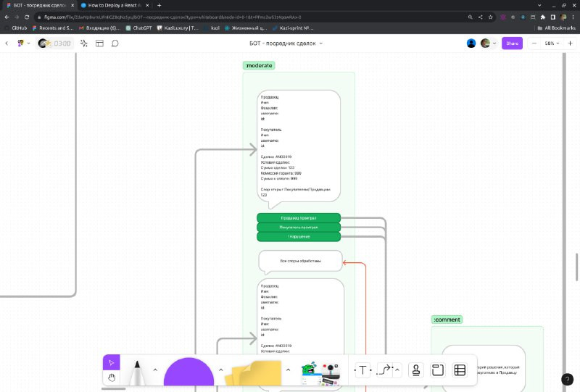Open the AI sparkle actions icon

point(84,43)
